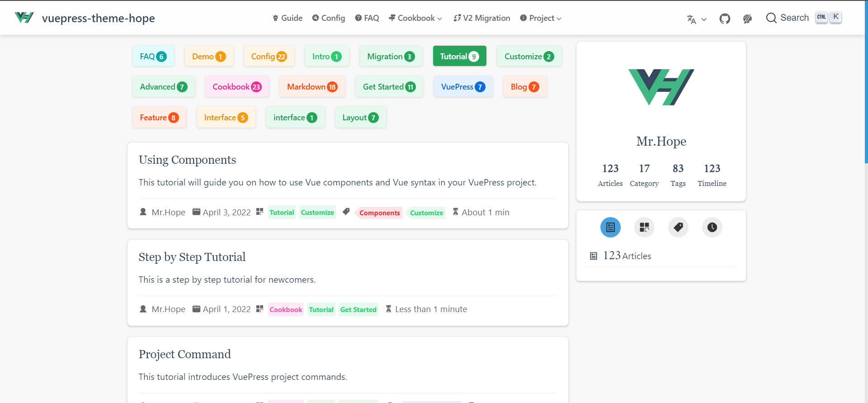The width and height of the screenshot is (868, 403).
Task: Click Cookbook category under Step by Step Tutorial
Action: pyautogui.click(x=286, y=309)
